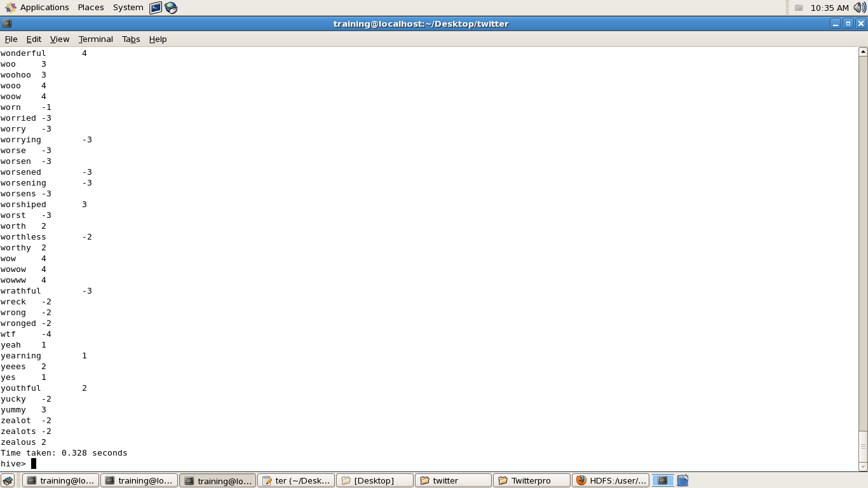This screenshot has height=488, width=868.
Task: Switch to the ter (~/Desk... editor taskbar button
Action: tap(296, 481)
